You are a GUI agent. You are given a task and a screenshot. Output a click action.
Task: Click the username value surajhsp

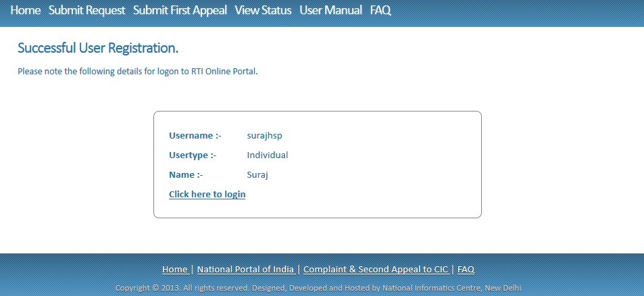point(264,136)
